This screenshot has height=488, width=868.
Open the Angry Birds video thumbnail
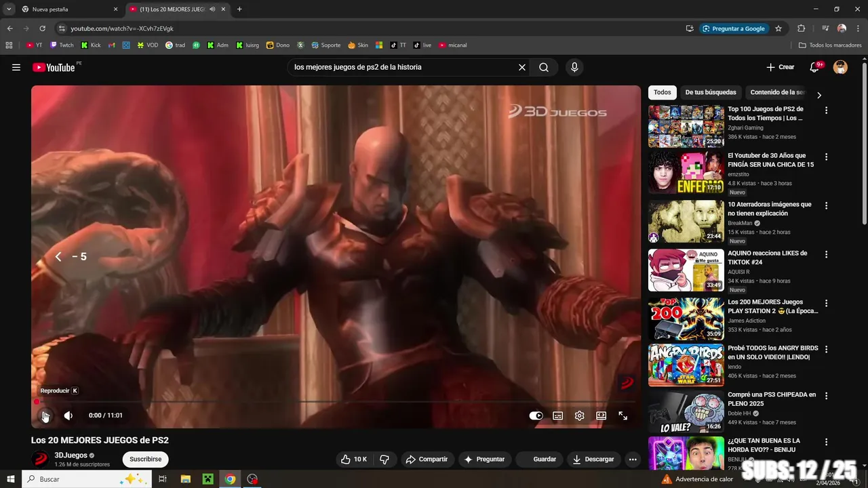[x=686, y=365]
